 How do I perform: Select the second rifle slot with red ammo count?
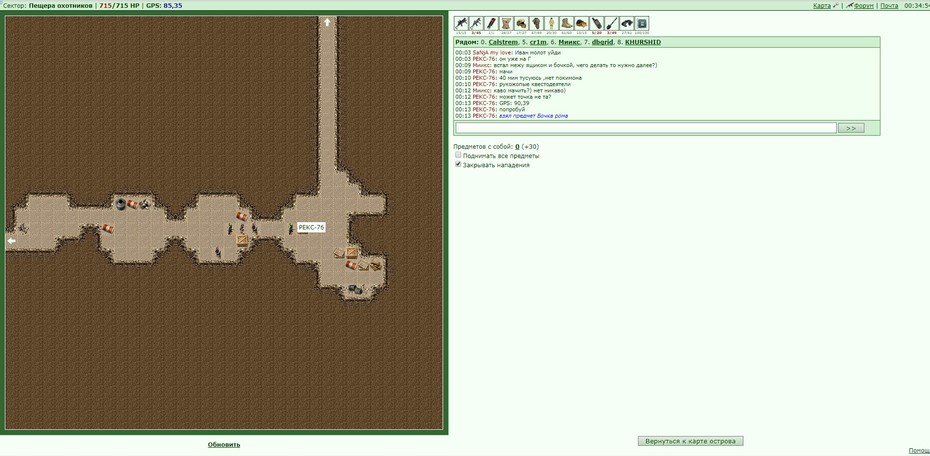[476, 24]
